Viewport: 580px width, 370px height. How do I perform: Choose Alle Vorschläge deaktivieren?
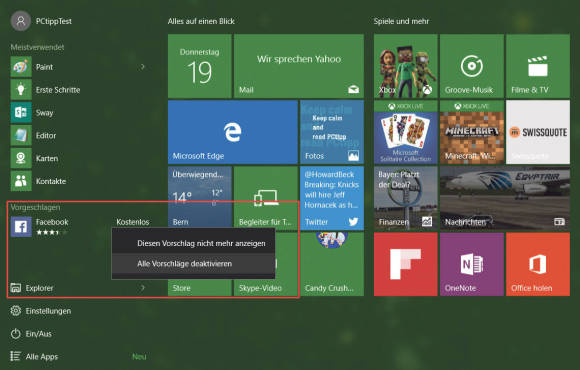(x=193, y=263)
